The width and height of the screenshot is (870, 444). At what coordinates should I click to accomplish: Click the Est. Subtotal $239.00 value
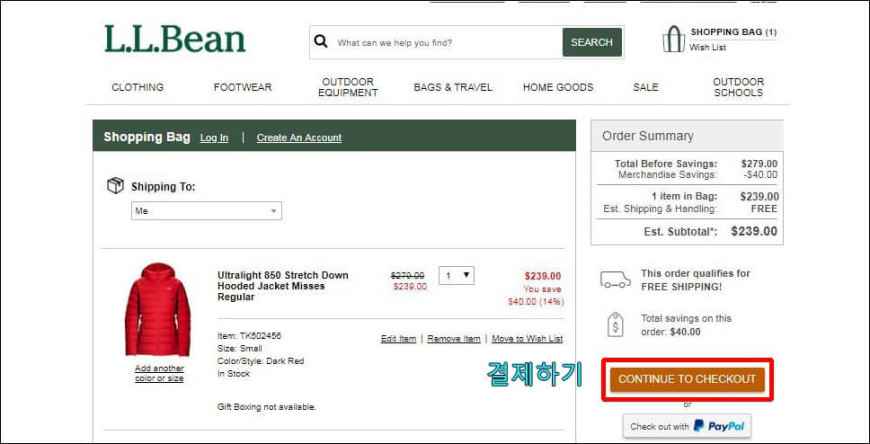(x=754, y=231)
